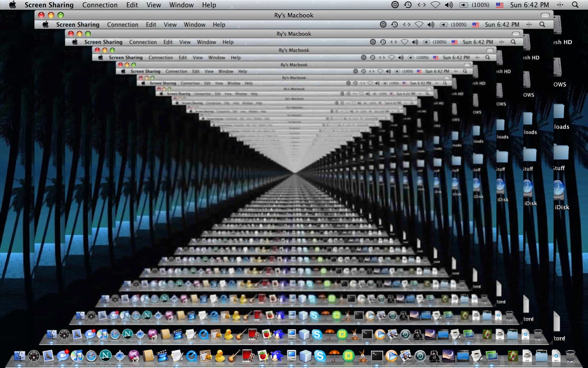Image resolution: width=588 pixels, height=368 pixels.
Task: Open Time Machine status icon in top menu bar
Action: (408, 5)
